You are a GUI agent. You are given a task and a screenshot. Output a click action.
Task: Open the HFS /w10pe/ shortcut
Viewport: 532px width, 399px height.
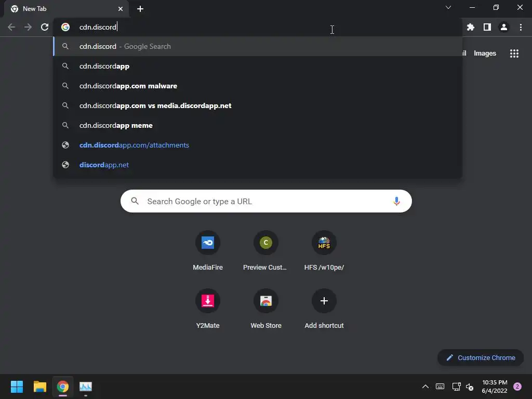point(324,251)
